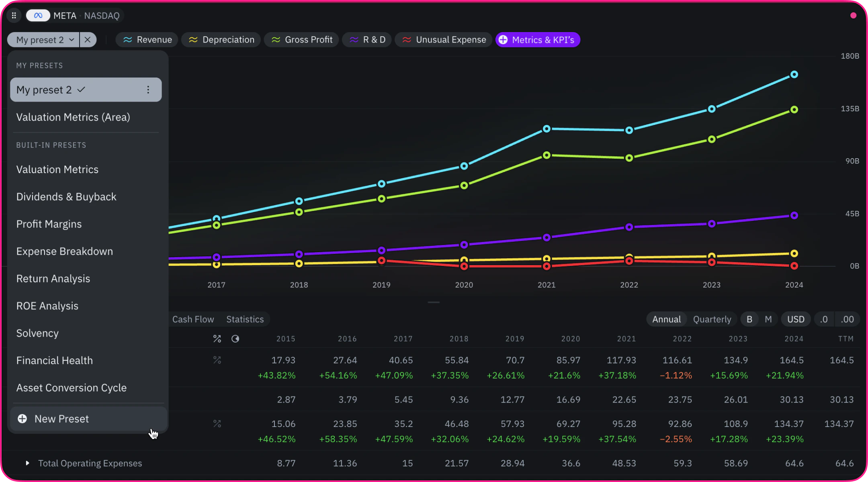
Task: Switch to the Statistics tab
Action: [245, 319]
